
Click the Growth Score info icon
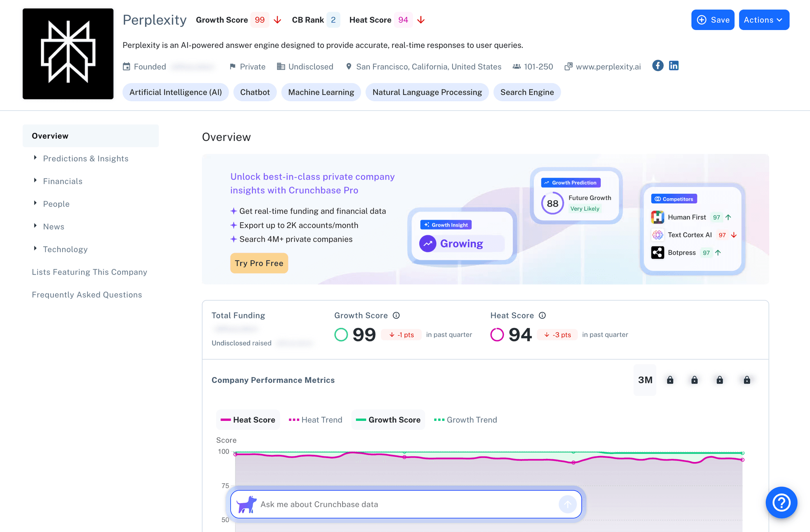click(x=396, y=315)
